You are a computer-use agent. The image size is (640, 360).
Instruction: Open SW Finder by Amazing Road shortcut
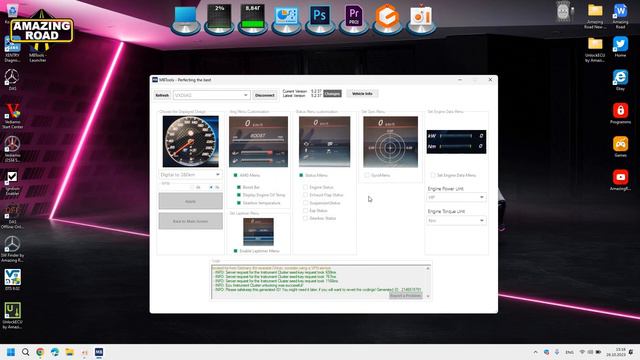tap(12, 249)
